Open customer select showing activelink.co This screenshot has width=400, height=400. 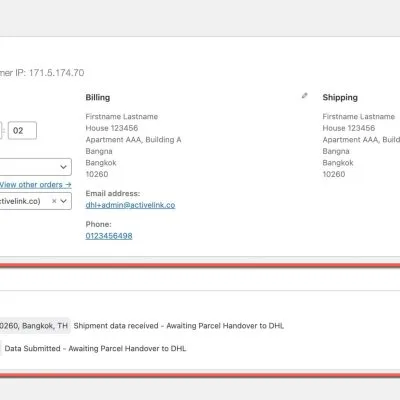coord(36,201)
